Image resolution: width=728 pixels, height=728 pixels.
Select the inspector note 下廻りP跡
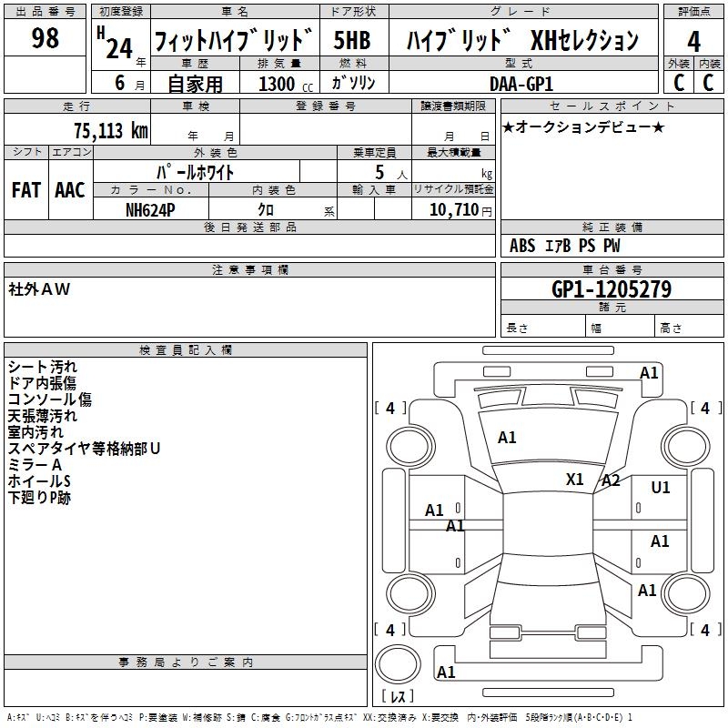tap(39, 498)
